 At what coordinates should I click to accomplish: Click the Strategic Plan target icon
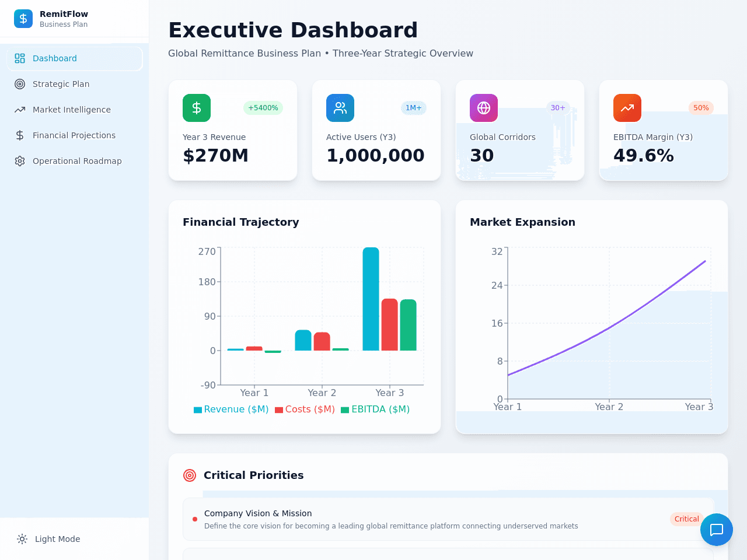[x=20, y=84]
